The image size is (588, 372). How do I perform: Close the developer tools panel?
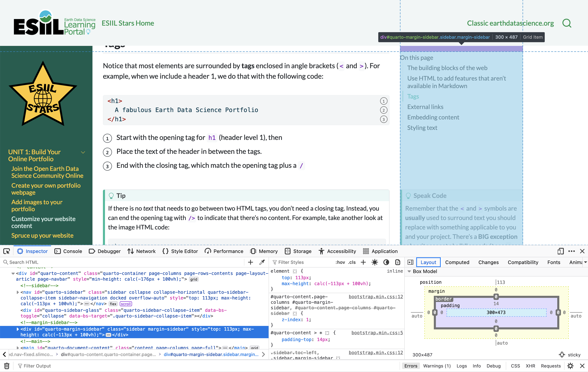[x=582, y=251]
